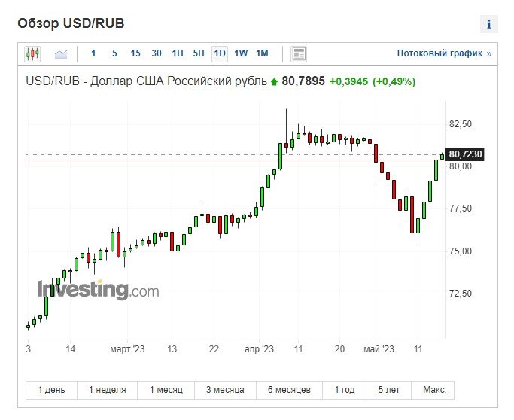514x420 pixels.
Task: Set range to 1 год
Action: (x=344, y=390)
